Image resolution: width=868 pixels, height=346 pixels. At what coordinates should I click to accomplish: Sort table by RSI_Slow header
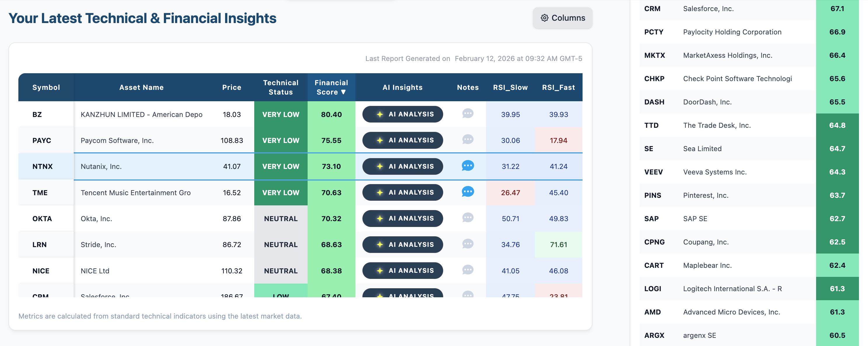tap(510, 87)
